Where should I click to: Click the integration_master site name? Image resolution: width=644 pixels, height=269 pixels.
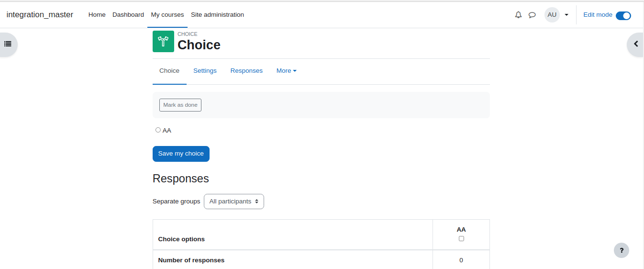click(40, 15)
